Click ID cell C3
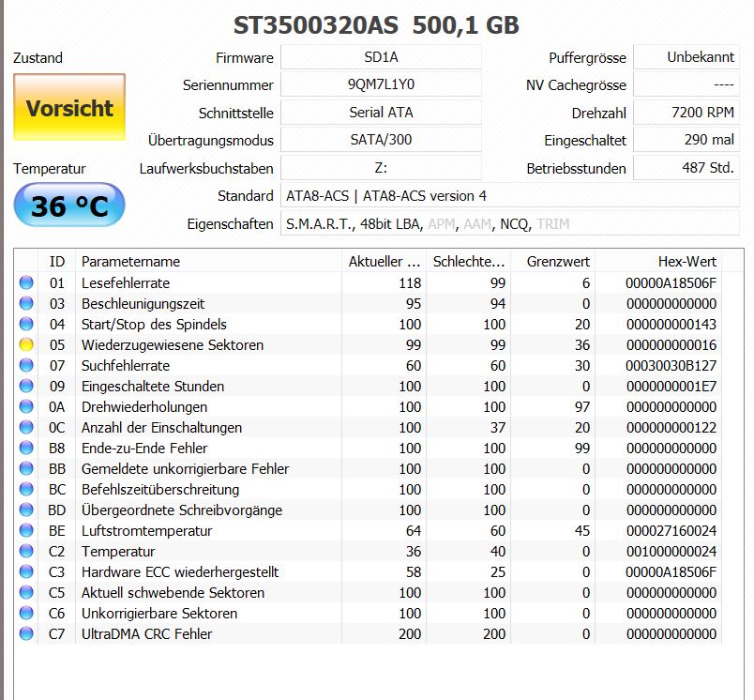The height and width of the screenshot is (700, 754). click(x=57, y=572)
